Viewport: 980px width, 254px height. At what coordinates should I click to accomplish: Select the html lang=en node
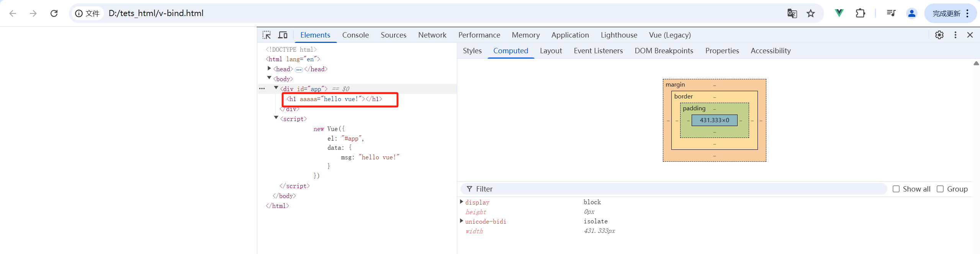coord(293,59)
